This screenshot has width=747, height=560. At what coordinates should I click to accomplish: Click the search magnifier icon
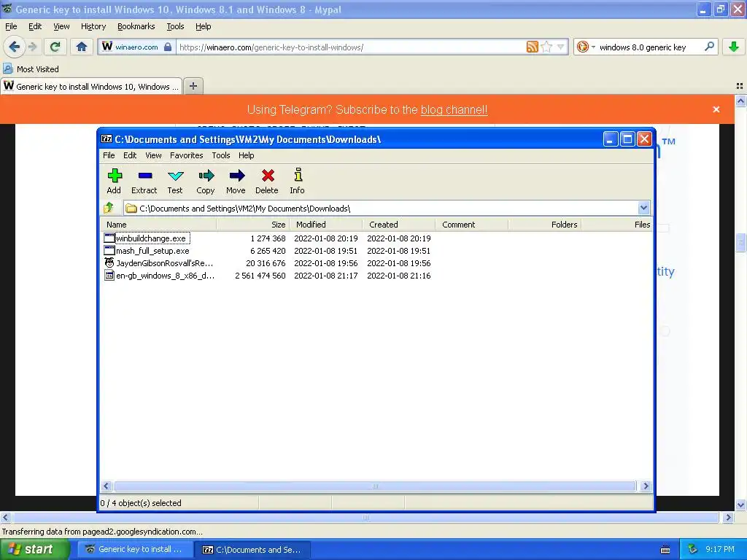click(709, 47)
